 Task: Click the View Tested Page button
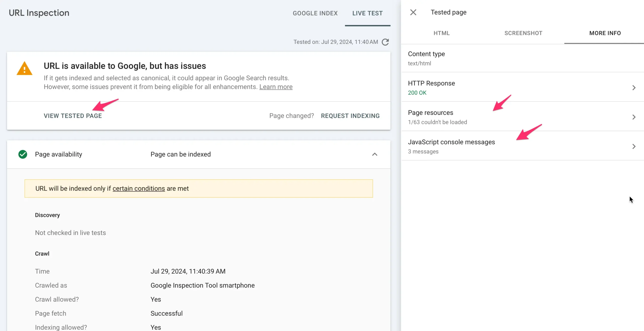click(73, 116)
